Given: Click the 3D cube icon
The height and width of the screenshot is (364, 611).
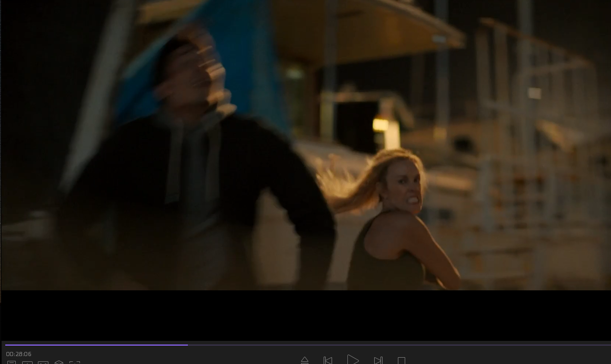Looking at the screenshot, I should tap(59, 362).
